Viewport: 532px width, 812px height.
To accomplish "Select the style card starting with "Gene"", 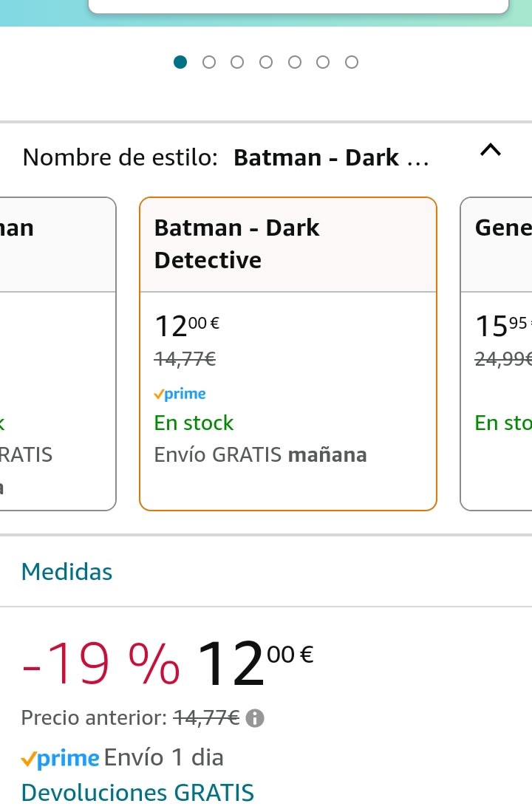I will click(497, 353).
